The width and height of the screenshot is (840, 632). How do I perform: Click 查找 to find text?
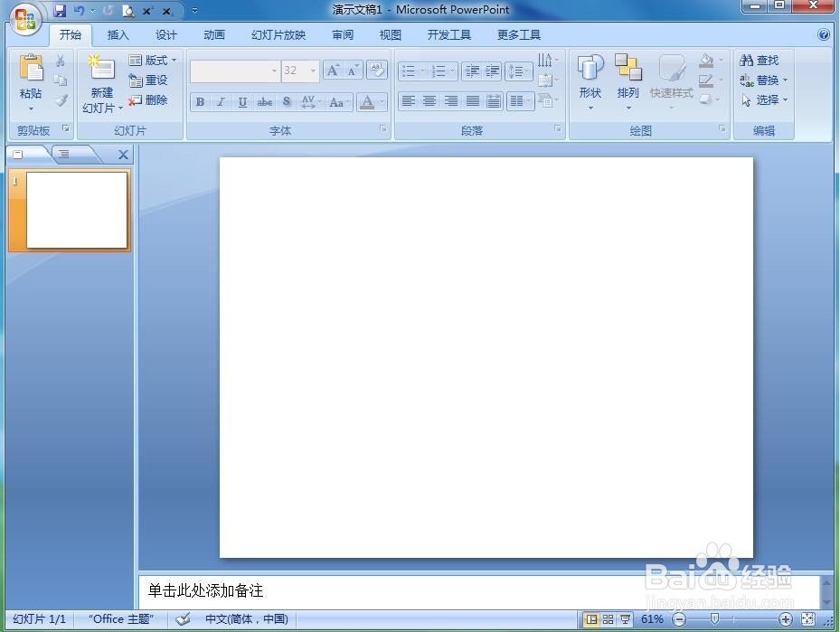759,60
